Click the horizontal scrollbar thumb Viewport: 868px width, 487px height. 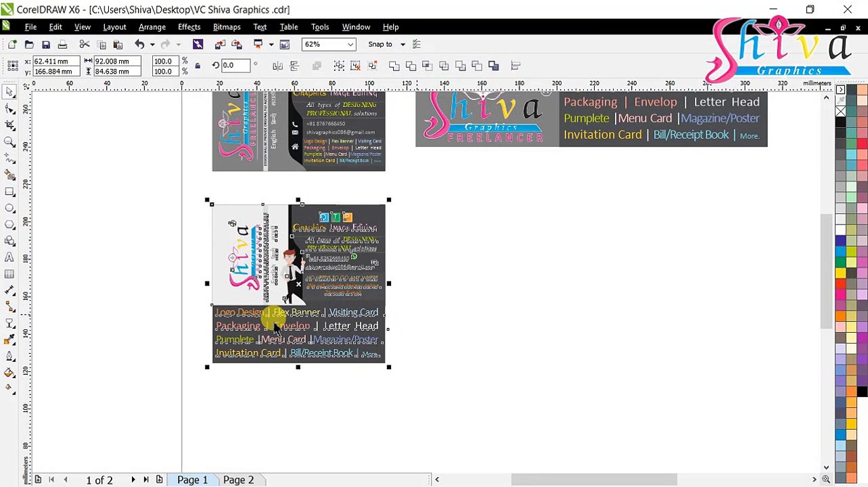coord(594,480)
